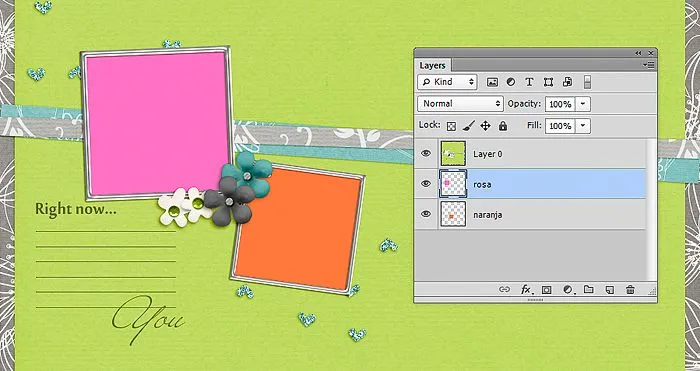Click Link layers icon at panel bottom
This screenshot has width=700, height=371.
click(504, 289)
